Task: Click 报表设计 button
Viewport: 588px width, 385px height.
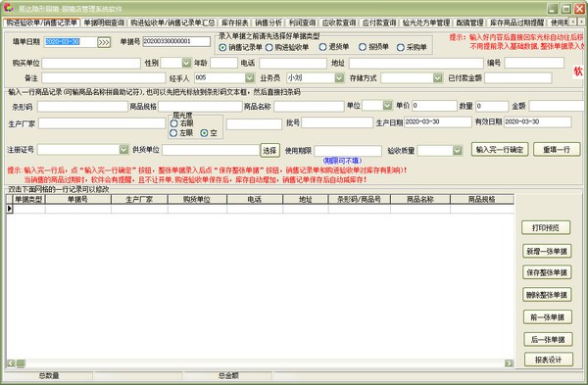Action: [548, 360]
